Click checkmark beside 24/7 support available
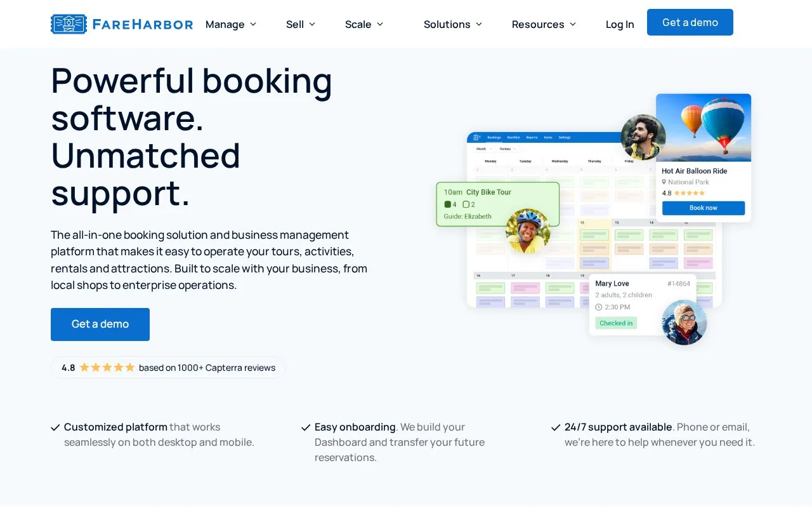The width and height of the screenshot is (812, 508). [x=556, y=427]
